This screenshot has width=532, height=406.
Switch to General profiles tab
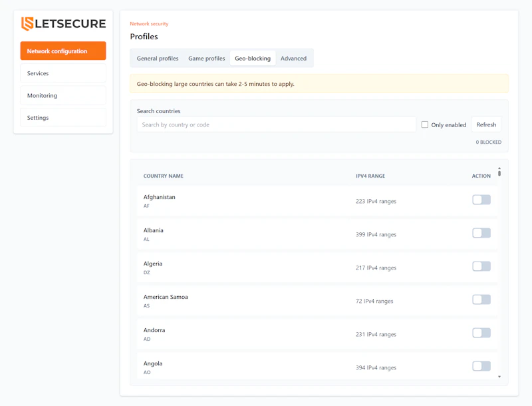[x=158, y=59]
